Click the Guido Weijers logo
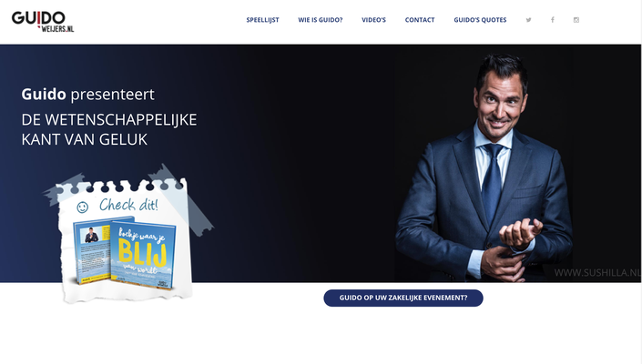 click(43, 21)
